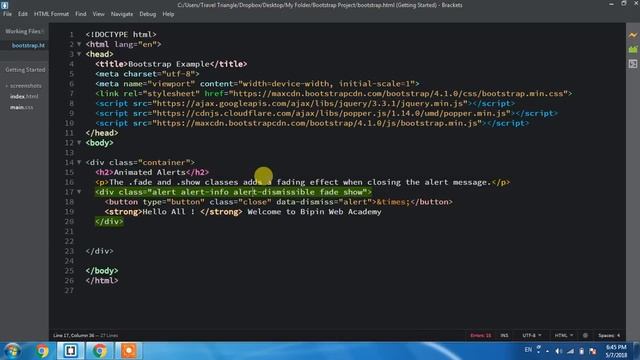Image resolution: width=640 pixels, height=360 pixels.
Task: Open the Edit menu
Action: tap(22, 14)
